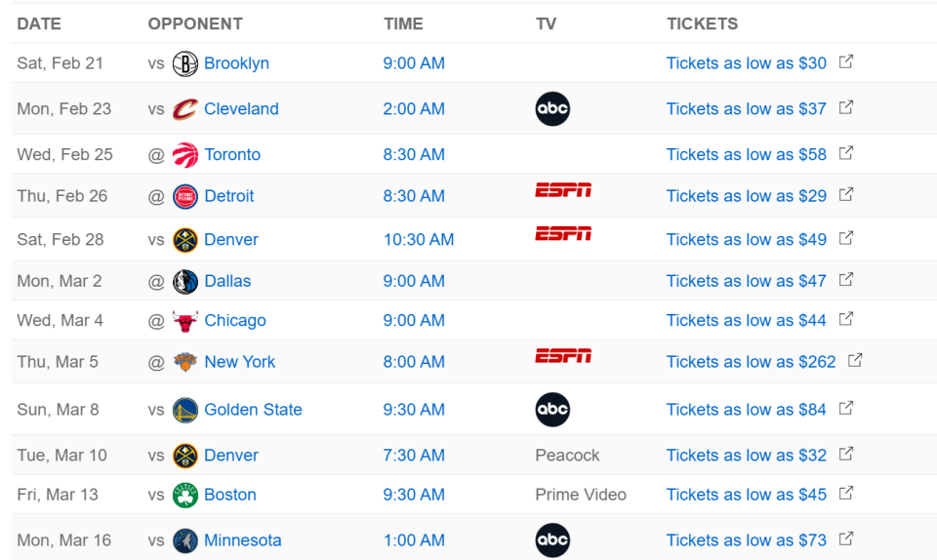Screen dimensions: 937x560
Task: Click the Detroit Pistons team logo
Action: tap(184, 196)
